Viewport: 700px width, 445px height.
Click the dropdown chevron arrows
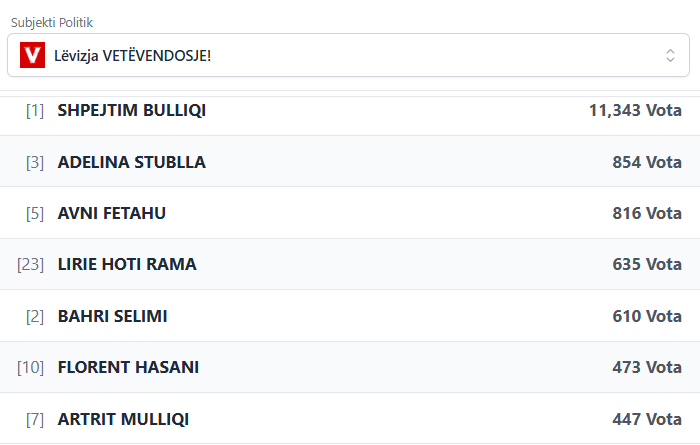(670, 56)
